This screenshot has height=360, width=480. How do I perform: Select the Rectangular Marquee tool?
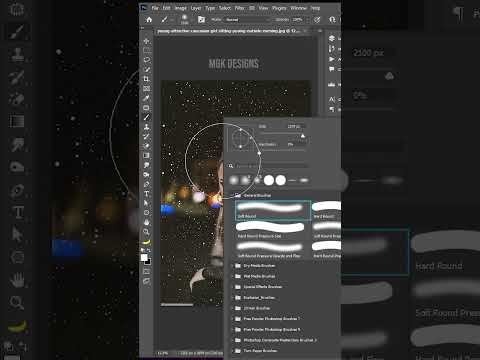pyautogui.click(x=147, y=50)
